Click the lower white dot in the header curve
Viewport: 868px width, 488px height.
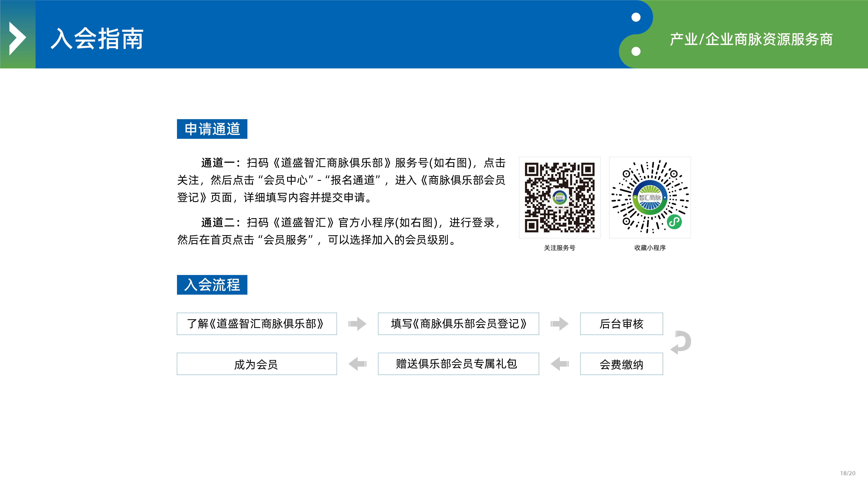coord(636,51)
